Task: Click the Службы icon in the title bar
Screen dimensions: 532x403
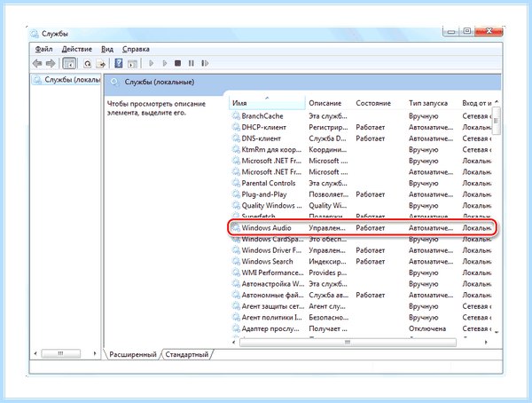Action: pos(35,34)
